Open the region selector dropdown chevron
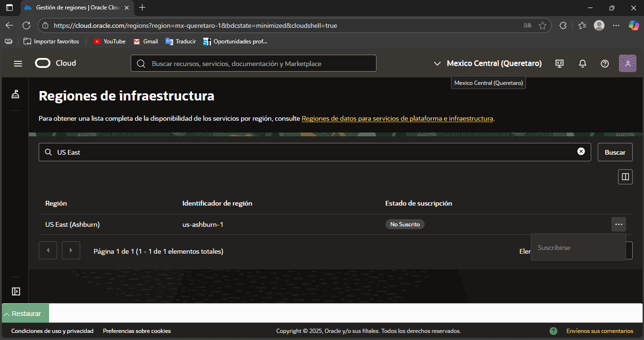 (437, 63)
